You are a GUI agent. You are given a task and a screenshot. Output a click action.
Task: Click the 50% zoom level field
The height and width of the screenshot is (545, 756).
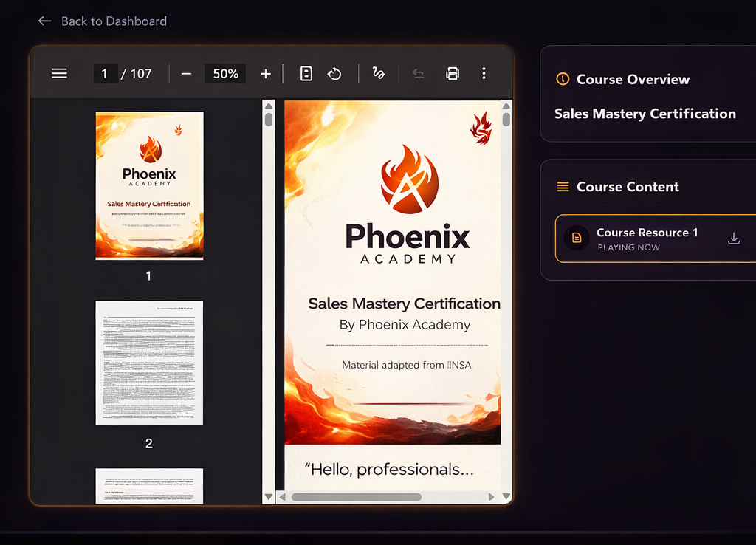click(225, 73)
